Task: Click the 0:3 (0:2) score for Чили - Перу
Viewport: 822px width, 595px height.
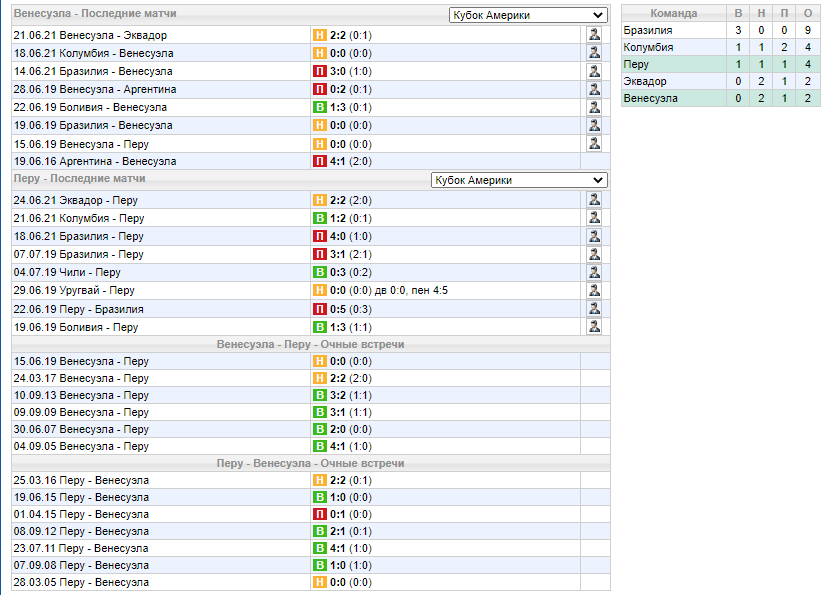Action: [x=351, y=273]
